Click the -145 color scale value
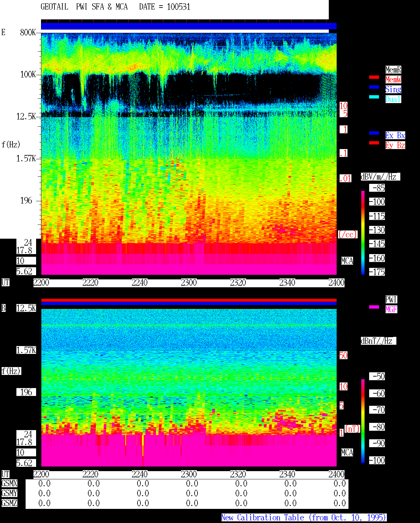Screen dimensions: 420x523 tap(377, 244)
